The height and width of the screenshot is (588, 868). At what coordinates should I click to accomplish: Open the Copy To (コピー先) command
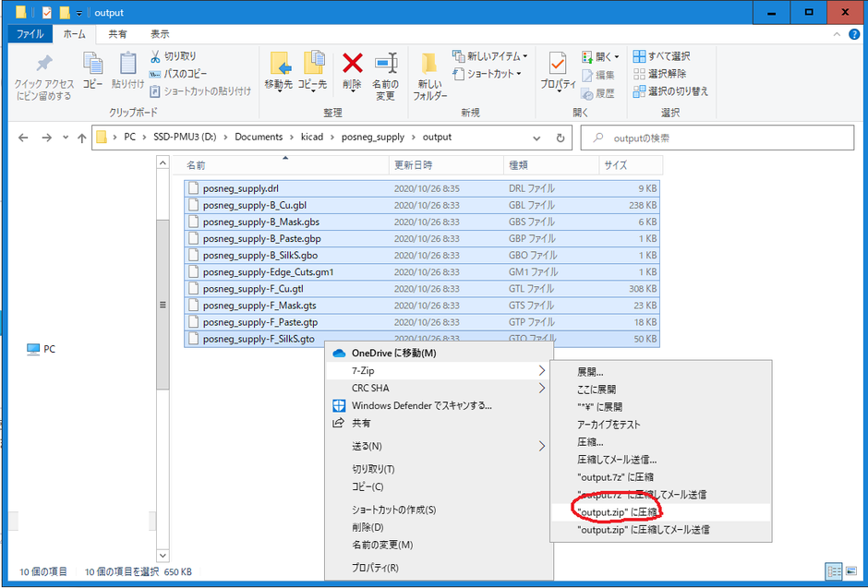click(x=313, y=72)
